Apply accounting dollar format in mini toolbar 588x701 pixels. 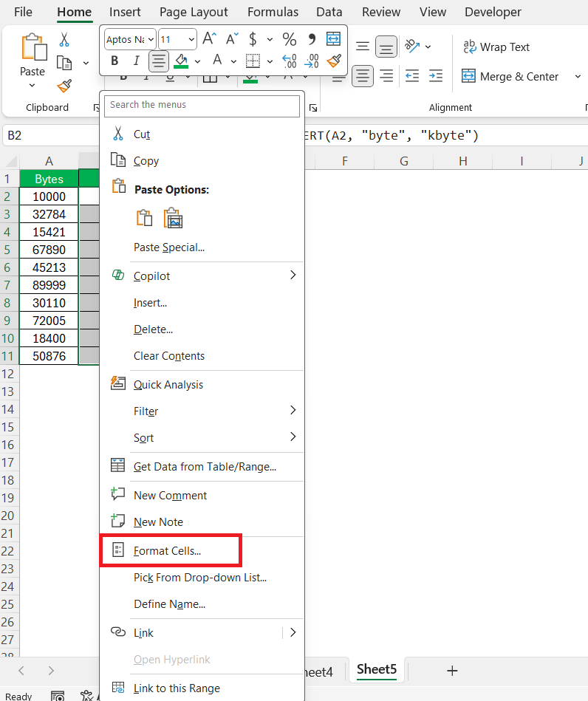[x=253, y=39]
